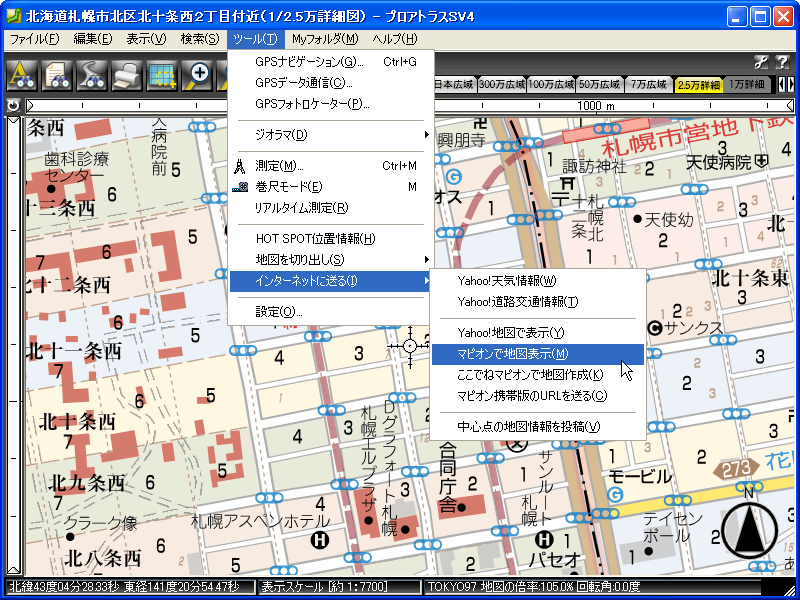Switch to the 100万広域 scale tab

[551, 85]
